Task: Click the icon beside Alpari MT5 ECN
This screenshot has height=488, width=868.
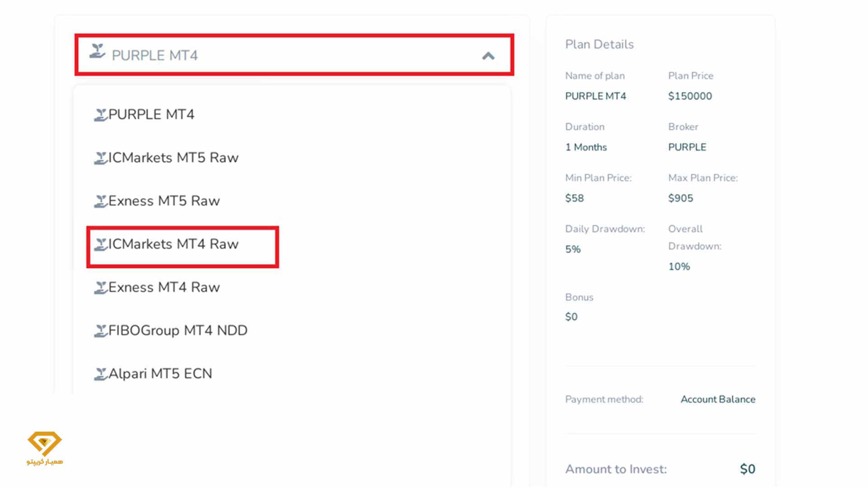Action: click(x=100, y=374)
